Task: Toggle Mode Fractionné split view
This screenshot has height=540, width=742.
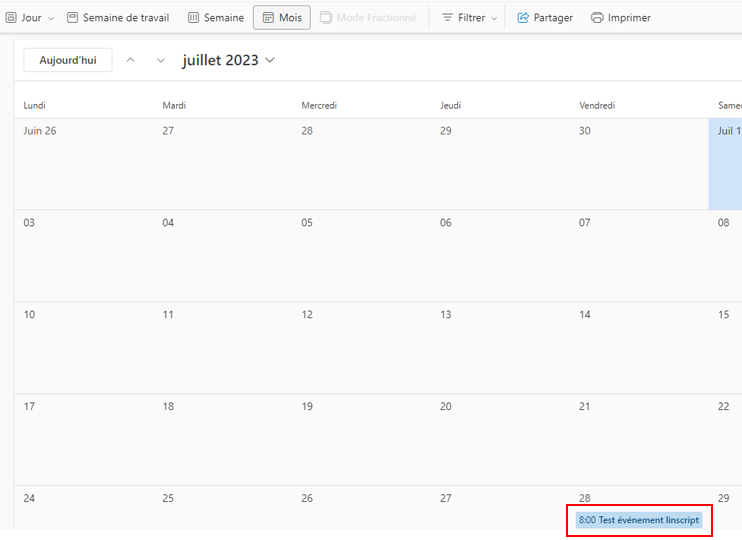Action: click(x=368, y=18)
